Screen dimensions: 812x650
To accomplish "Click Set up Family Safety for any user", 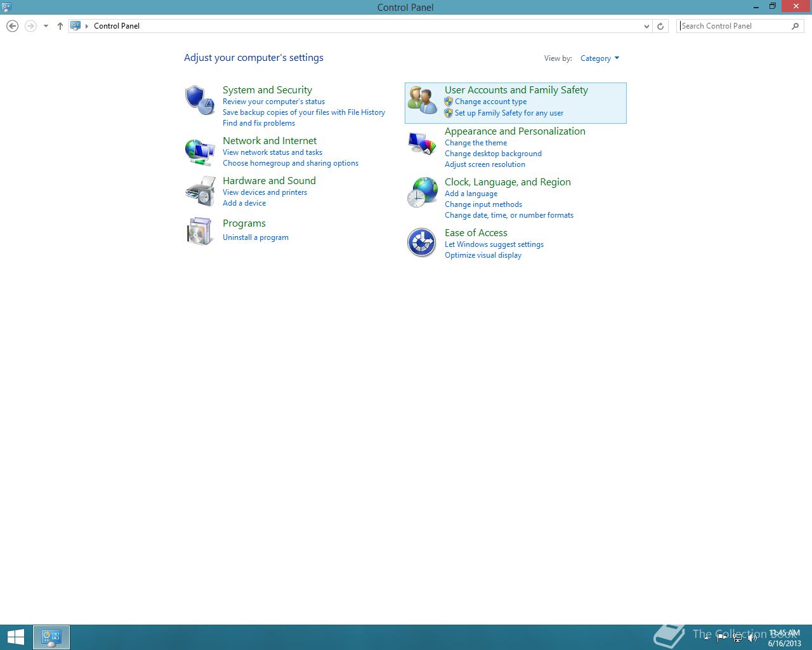I will click(x=509, y=113).
